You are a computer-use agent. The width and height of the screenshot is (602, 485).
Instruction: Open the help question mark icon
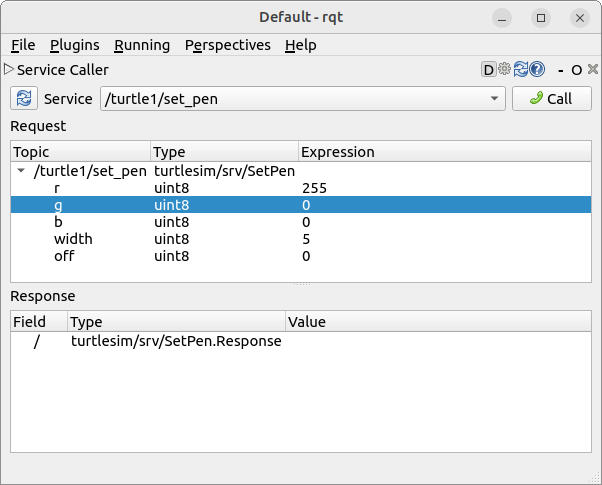[x=537, y=70]
